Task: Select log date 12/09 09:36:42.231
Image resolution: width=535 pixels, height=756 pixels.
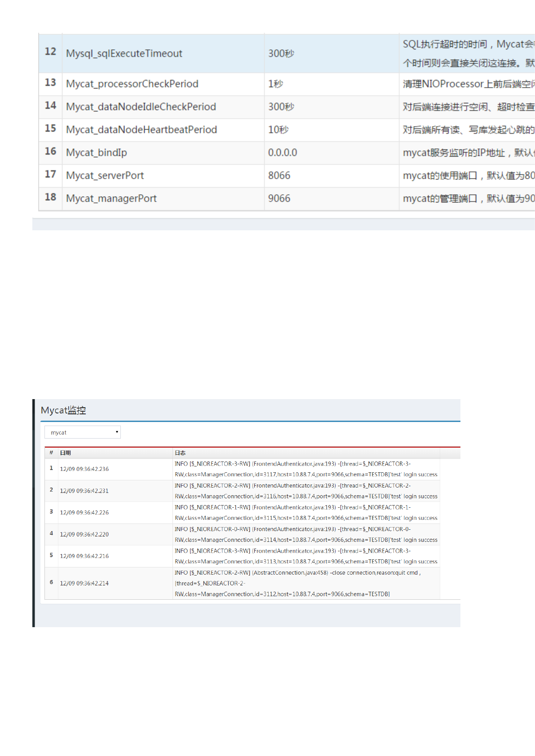Action: pyautogui.click(x=84, y=491)
